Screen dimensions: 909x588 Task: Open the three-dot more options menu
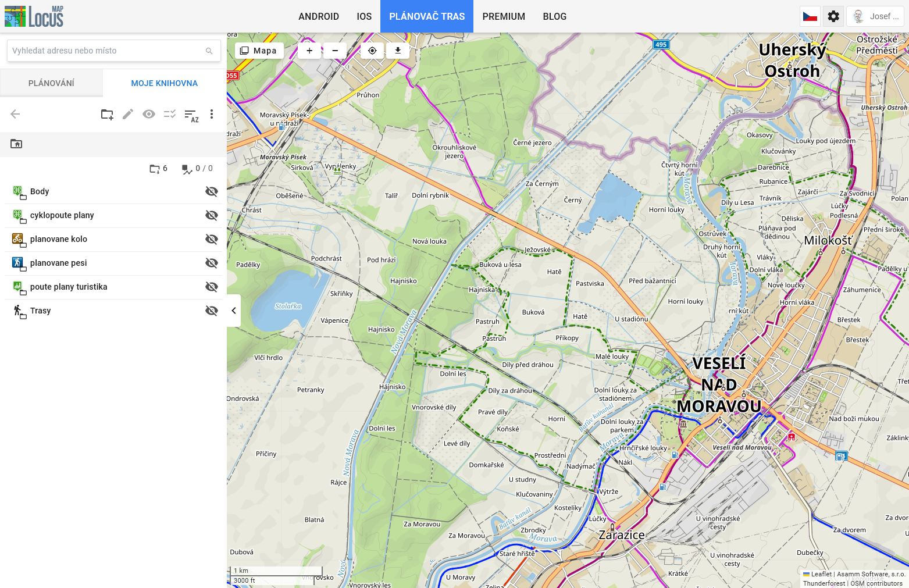[x=212, y=115]
